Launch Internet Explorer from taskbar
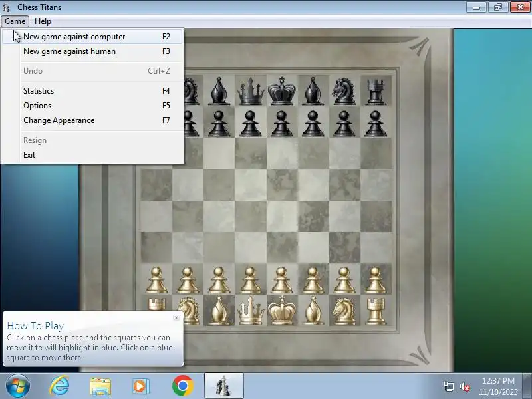 (x=60, y=386)
